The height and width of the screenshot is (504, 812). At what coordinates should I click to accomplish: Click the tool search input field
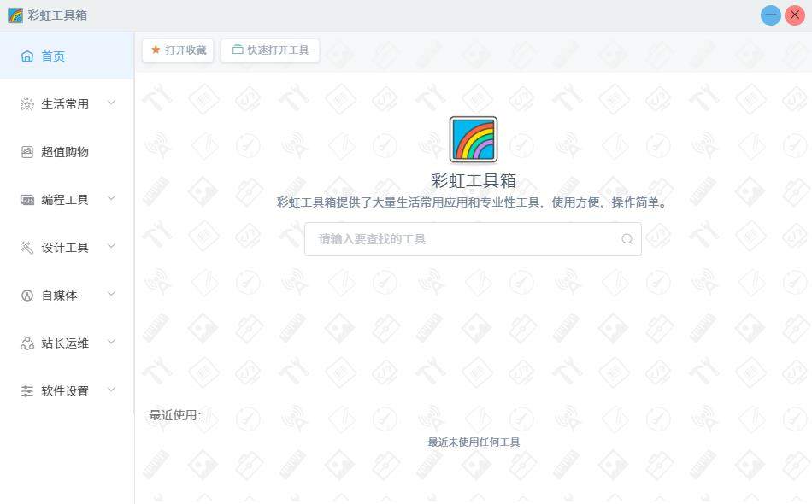click(462, 239)
